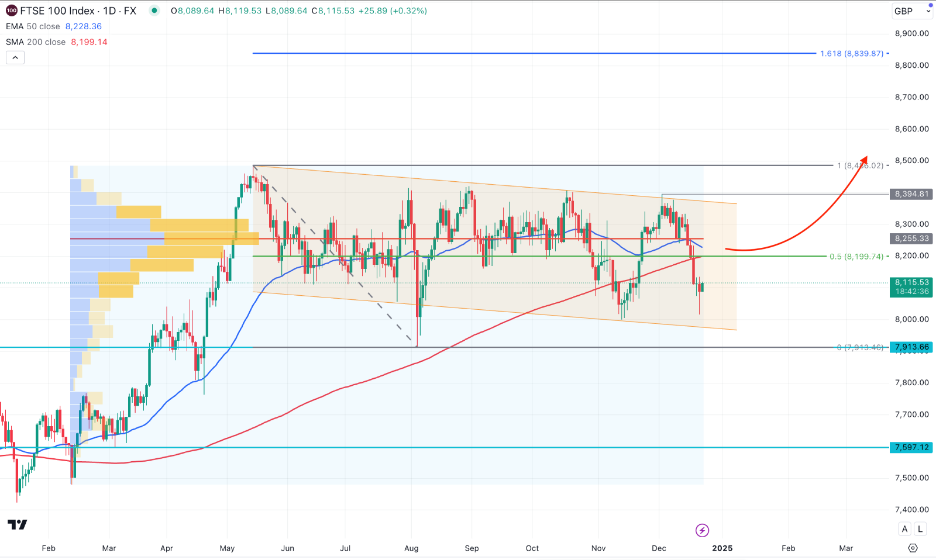Click the green market status dot
The width and height of the screenshot is (936, 560).
click(154, 11)
